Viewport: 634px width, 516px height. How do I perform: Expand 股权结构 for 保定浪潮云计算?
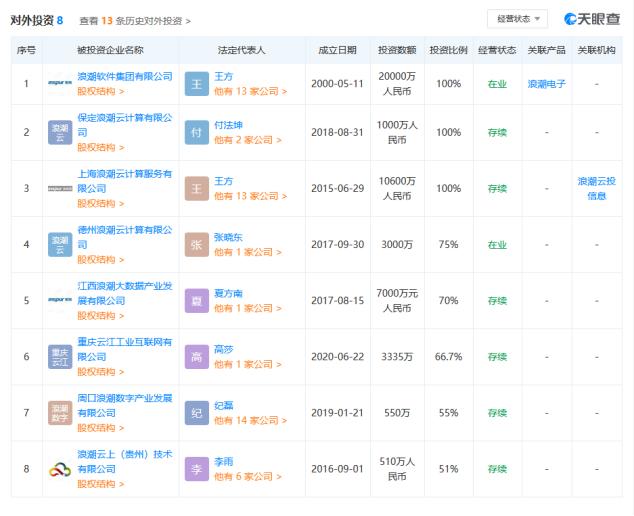(101, 148)
